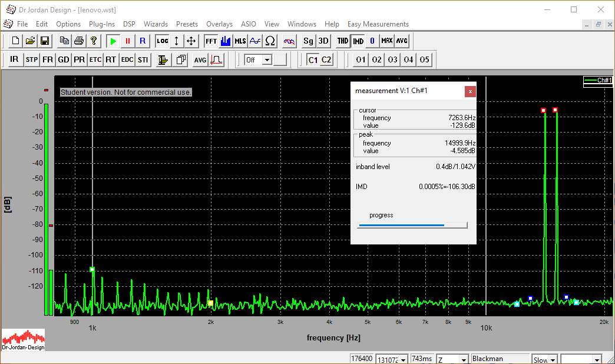Show FR frequency response view
The image size is (615, 364).
click(48, 59)
